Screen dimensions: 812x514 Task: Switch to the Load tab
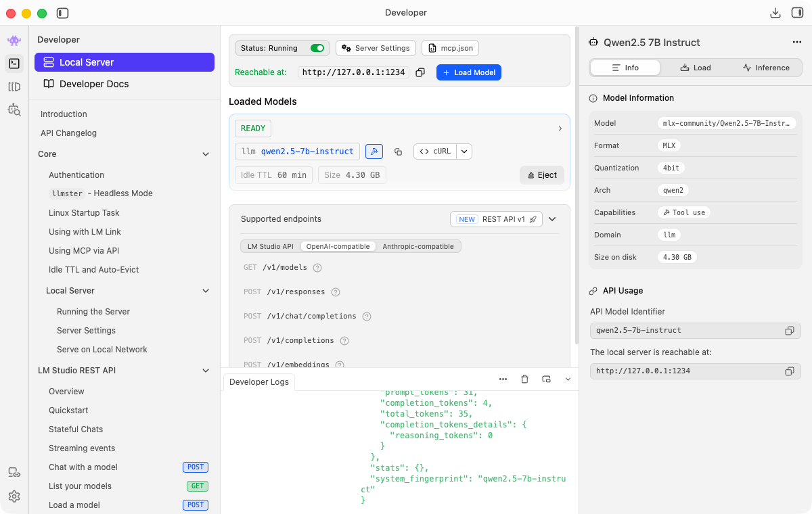(696, 68)
